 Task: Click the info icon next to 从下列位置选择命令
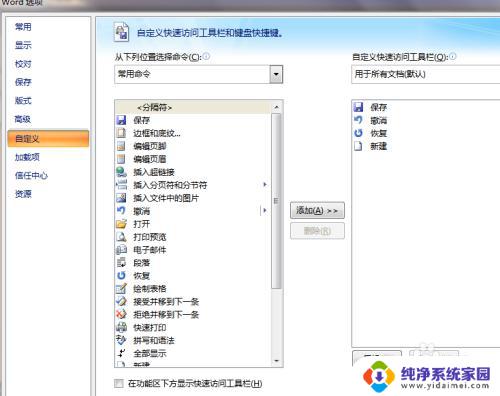coord(206,56)
